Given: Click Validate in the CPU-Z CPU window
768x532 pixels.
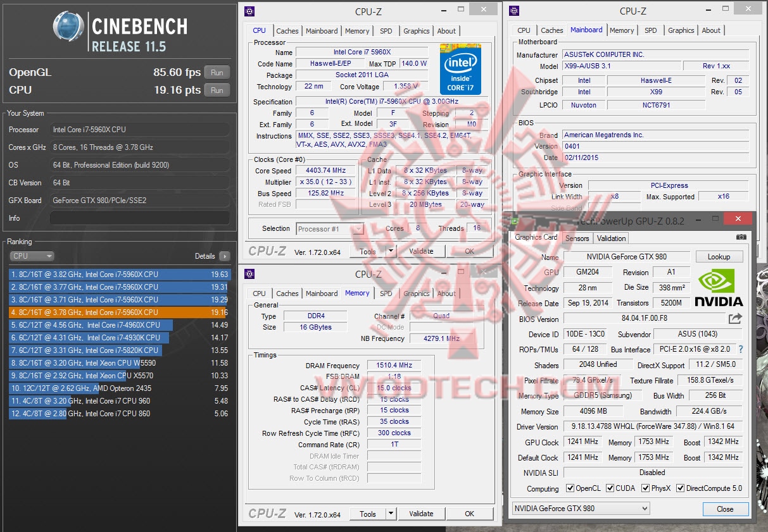Looking at the screenshot, I should point(421,251).
